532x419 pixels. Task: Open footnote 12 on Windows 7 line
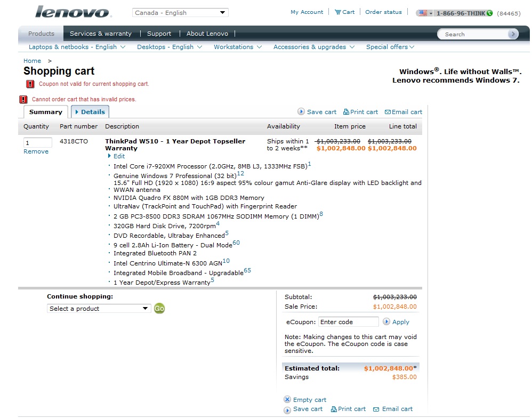point(240,173)
